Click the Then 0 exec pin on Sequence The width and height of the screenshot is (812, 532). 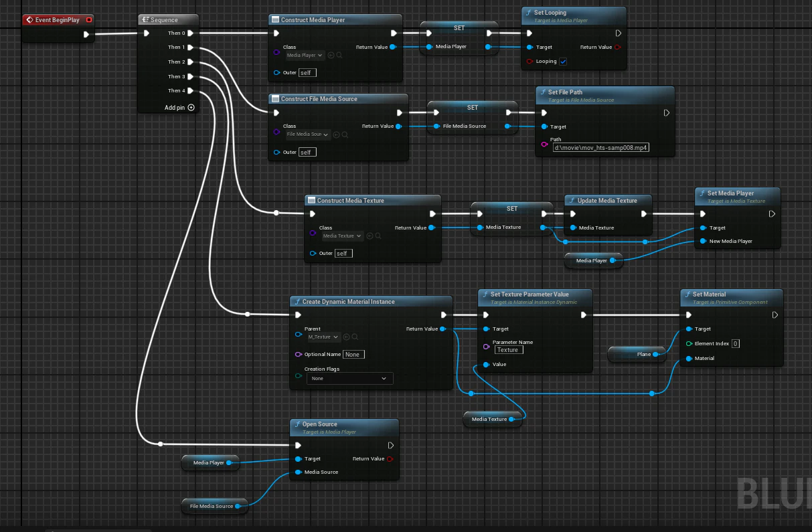[191, 33]
